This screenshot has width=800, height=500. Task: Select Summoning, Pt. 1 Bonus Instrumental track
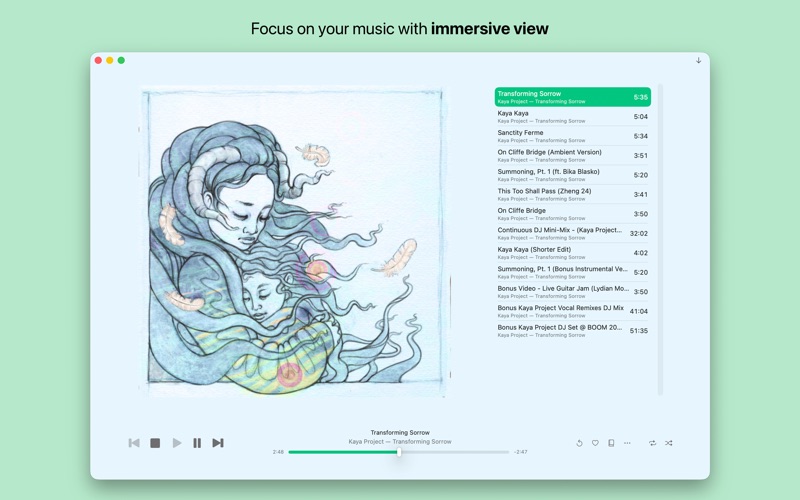pos(572,272)
